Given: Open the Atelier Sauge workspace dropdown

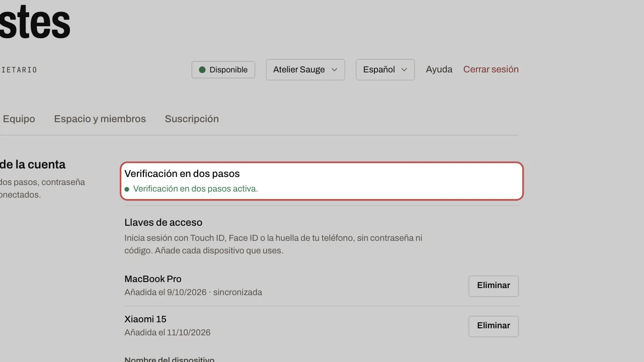Looking at the screenshot, I should point(305,70).
